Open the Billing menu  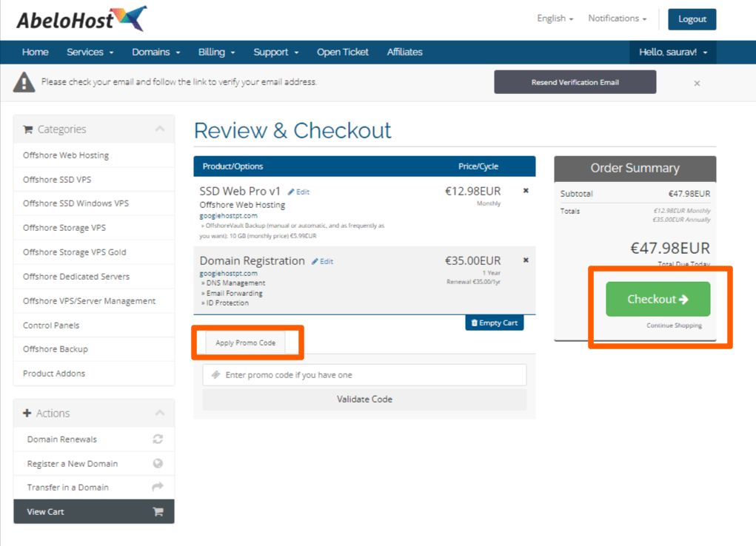click(x=216, y=52)
